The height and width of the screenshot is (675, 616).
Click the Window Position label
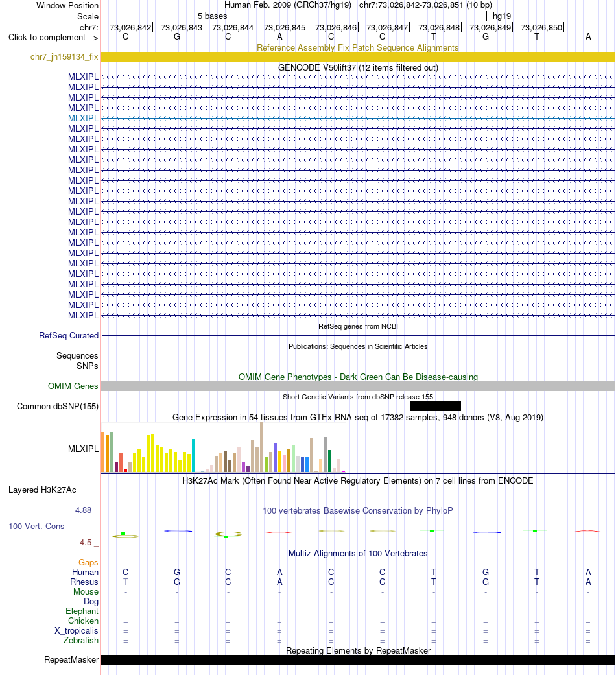click(x=67, y=6)
